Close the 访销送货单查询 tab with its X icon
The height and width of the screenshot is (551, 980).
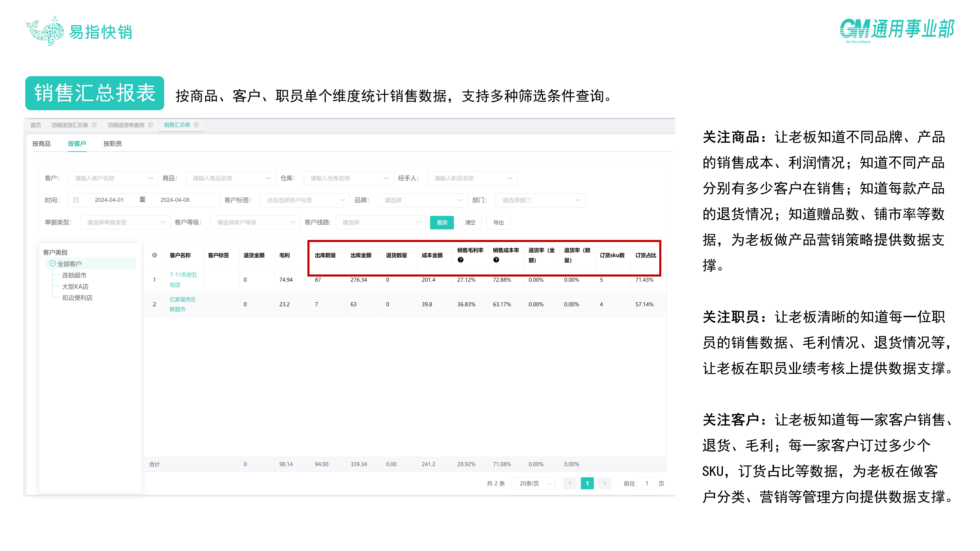tap(150, 125)
